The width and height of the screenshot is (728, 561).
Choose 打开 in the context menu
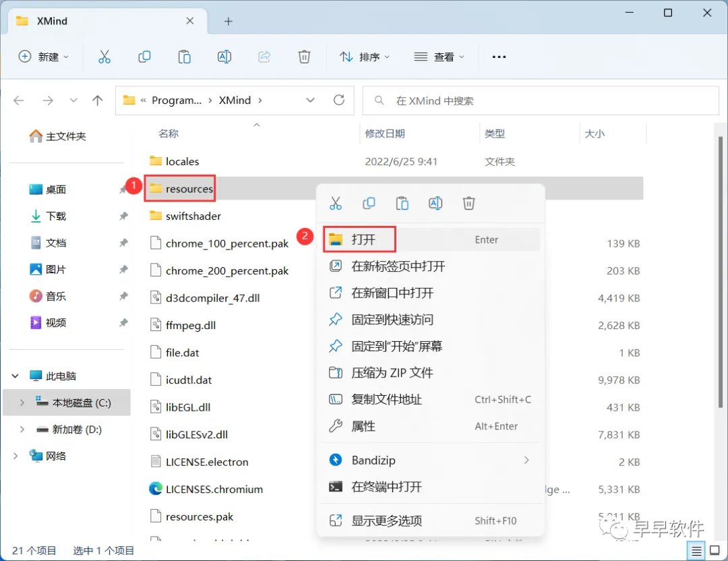coord(431,239)
